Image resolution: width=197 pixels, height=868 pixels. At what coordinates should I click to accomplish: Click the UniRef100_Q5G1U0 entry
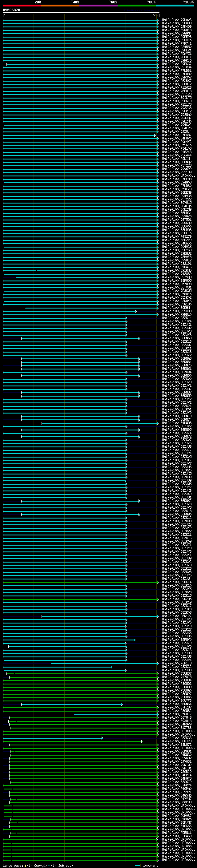point(177,304)
